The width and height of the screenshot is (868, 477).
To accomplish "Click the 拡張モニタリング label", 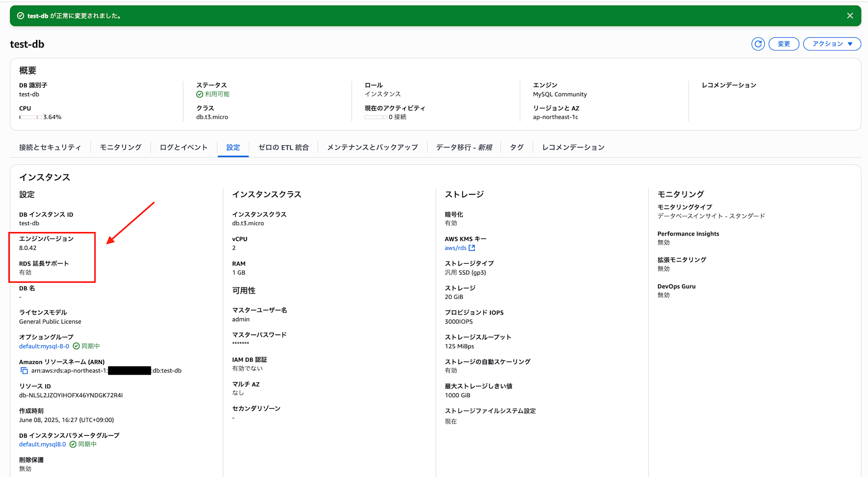I will tap(682, 260).
